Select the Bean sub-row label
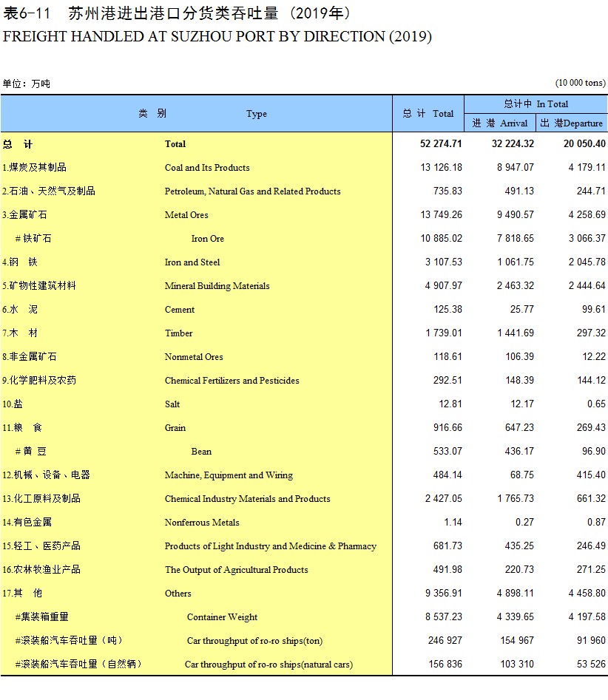This screenshot has width=608, height=700. (x=201, y=452)
